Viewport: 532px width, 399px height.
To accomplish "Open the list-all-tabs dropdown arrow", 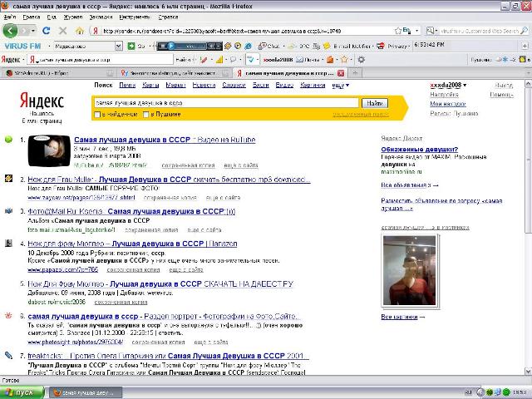I will pos(529,73).
